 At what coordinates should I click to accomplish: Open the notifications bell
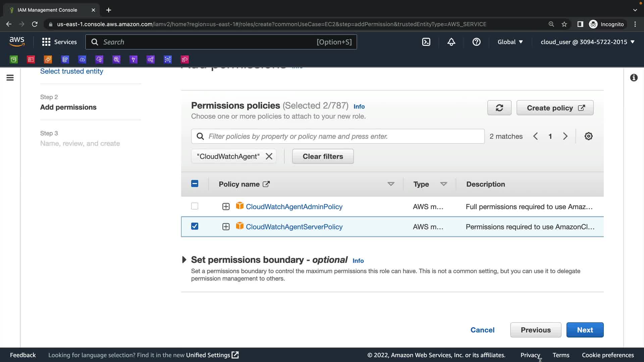point(451,42)
